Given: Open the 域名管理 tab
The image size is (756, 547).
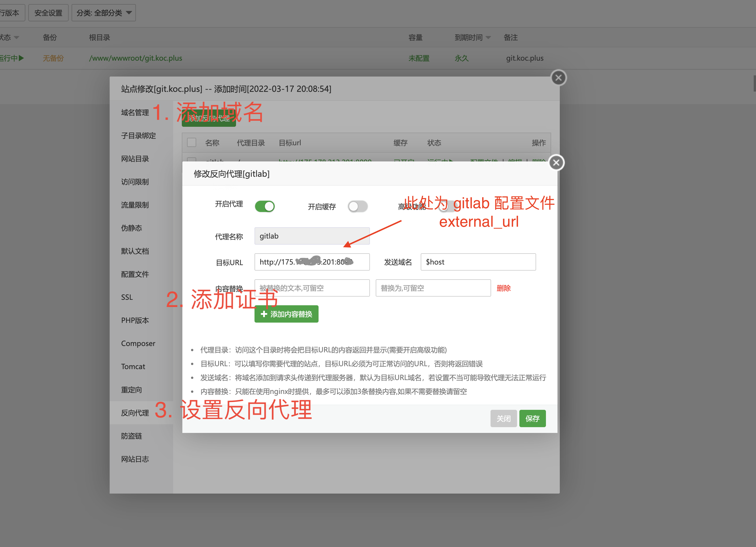Looking at the screenshot, I should (135, 113).
